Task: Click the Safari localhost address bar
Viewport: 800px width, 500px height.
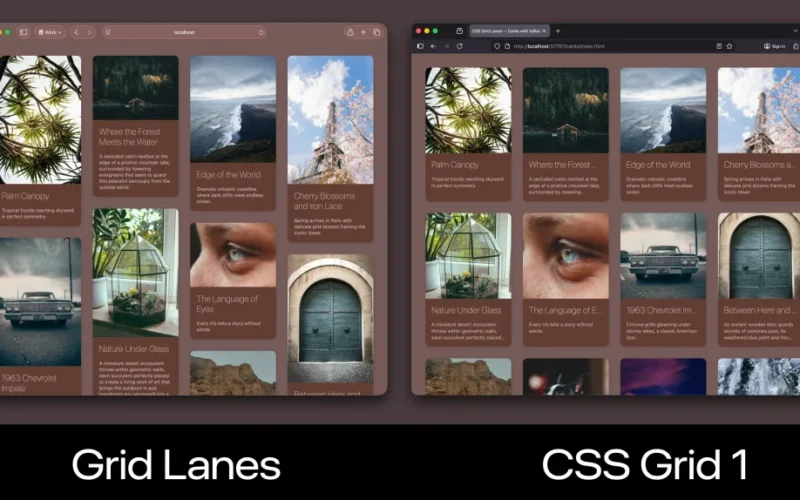Action: point(184,32)
